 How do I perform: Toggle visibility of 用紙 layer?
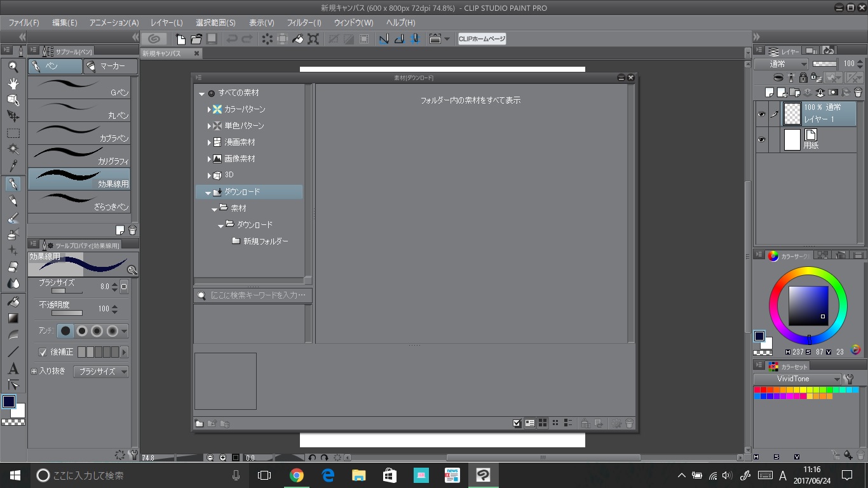click(x=761, y=140)
